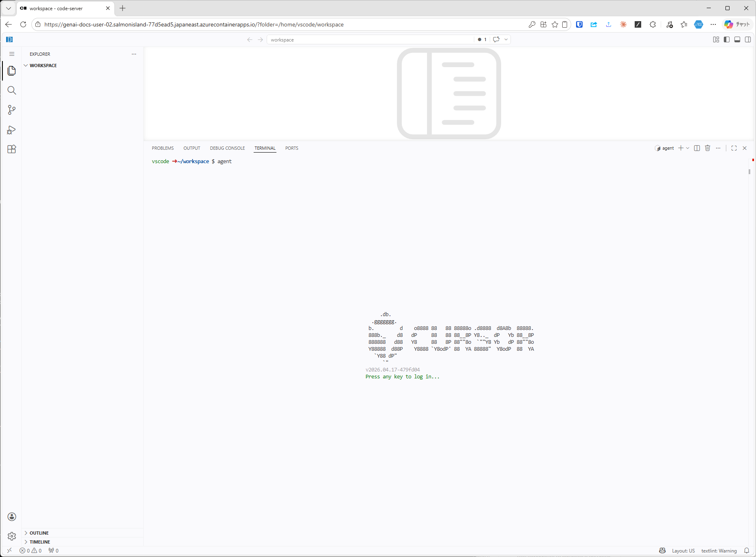Click the terminal scrollbar
This screenshot has height=557, width=756.
point(749,172)
